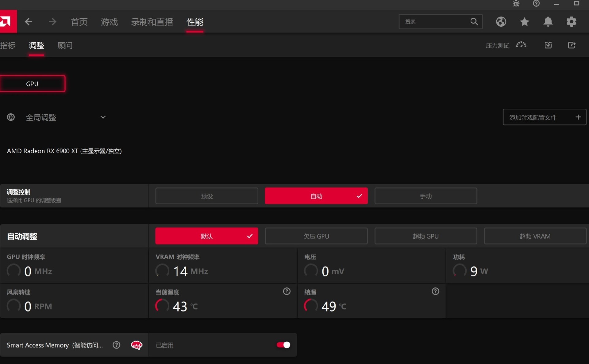Expand the 全局调整 dropdown

pyautogui.click(x=103, y=117)
